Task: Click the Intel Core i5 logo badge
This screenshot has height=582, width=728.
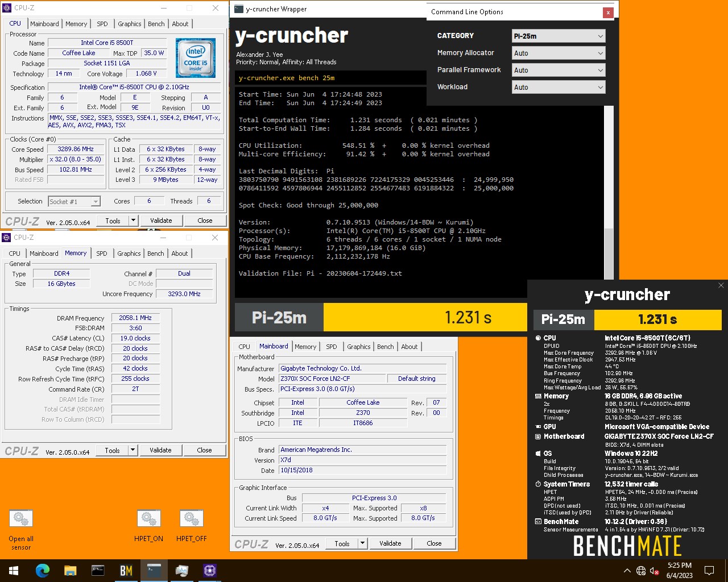Action: 196,57
